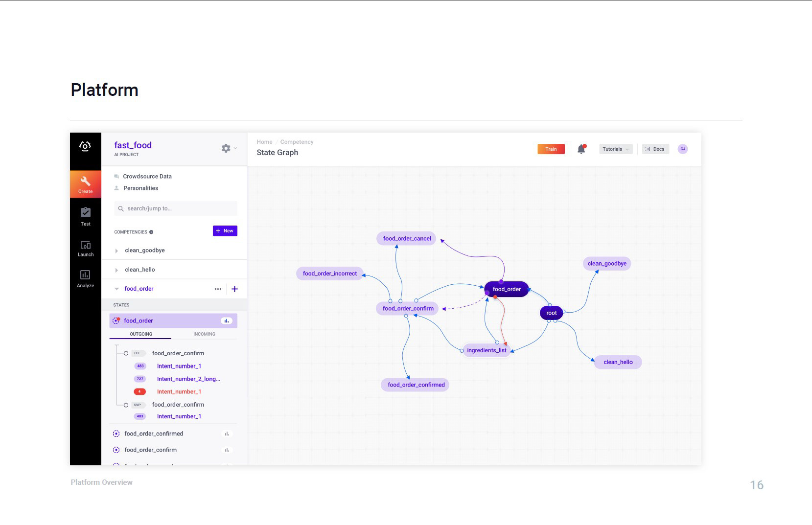This screenshot has height=525, width=812.
Task: Toggle the chart icon on highlighted food_order state
Action: [226, 321]
